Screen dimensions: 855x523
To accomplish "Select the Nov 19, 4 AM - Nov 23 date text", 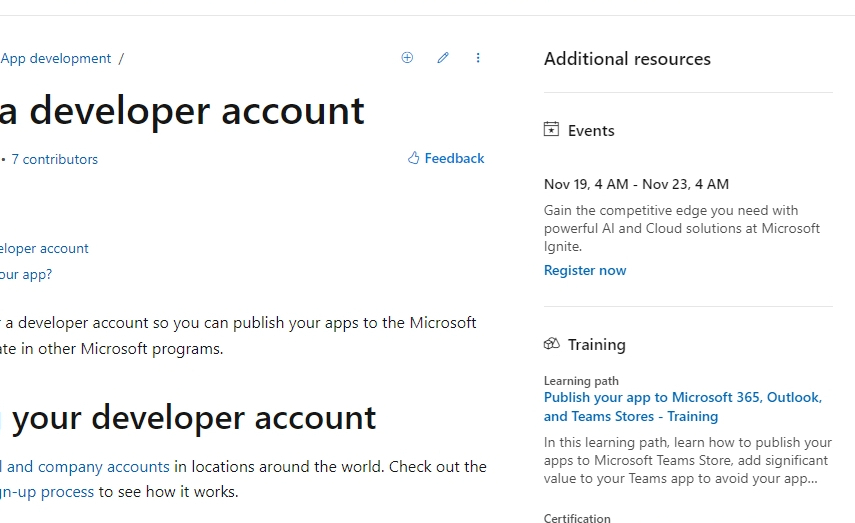I will (636, 184).
